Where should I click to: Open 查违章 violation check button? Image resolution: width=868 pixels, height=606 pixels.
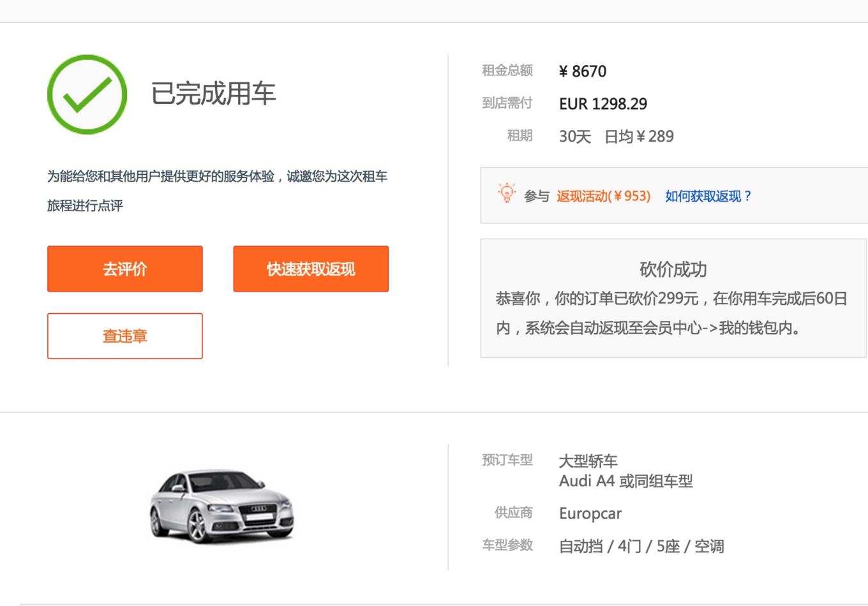tap(125, 336)
